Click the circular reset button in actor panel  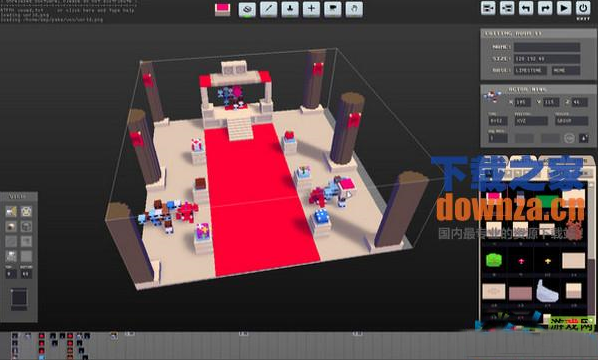569,138
